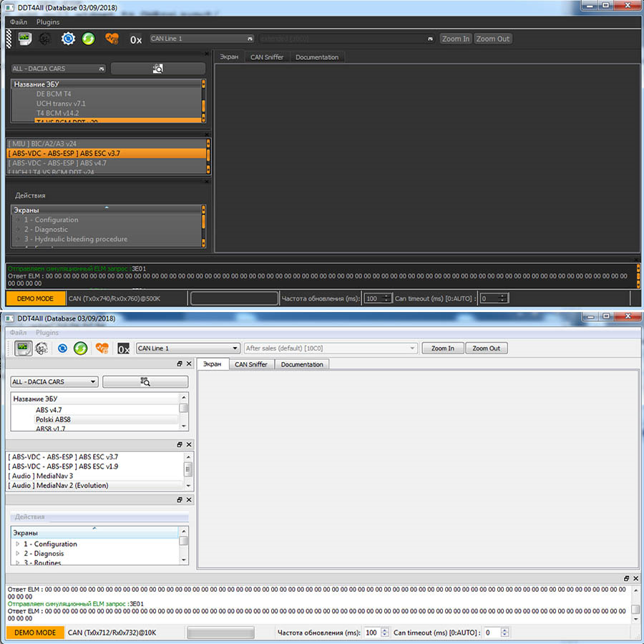The width and height of the screenshot is (644, 644).
Task: Switch to CAN Sniffer tab in light window
Action: tap(251, 364)
